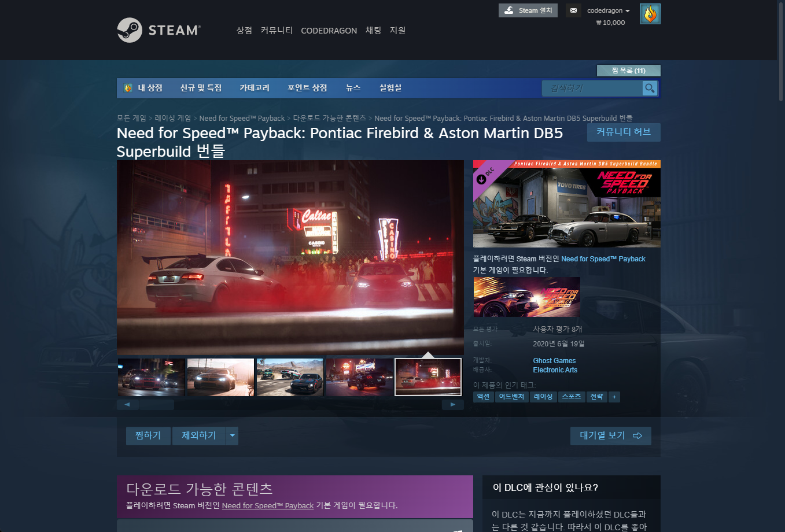Open the 커뮤니티 menu
The width and height of the screenshot is (785, 532).
click(x=277, y=30)
